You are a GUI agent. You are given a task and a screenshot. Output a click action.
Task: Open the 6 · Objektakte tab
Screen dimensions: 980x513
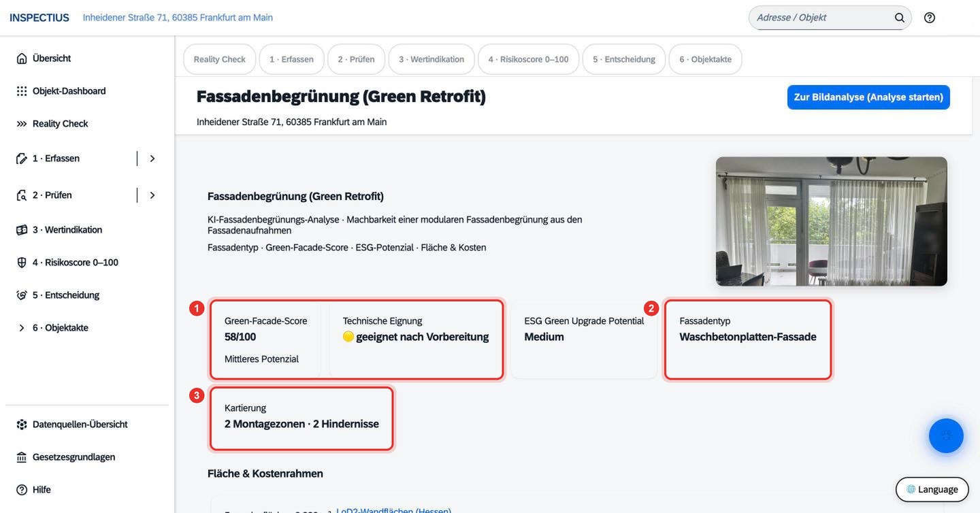(705, 59)
